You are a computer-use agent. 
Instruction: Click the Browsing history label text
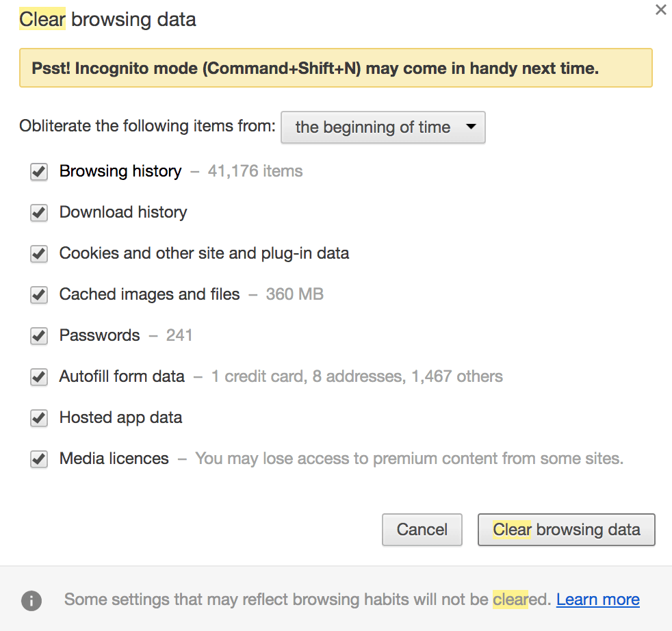click(x=120, y=171)
